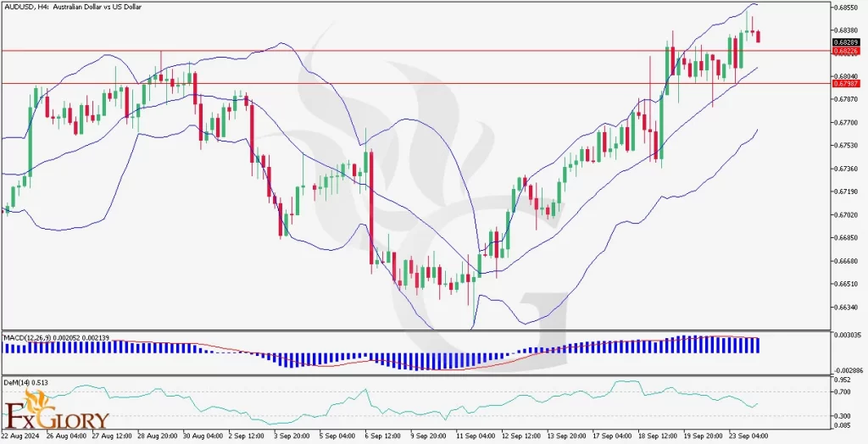The width and height of the screenshot is (868, 444).
Task: Click the 11 Sep 04:00 time label
Action: click(475, 436)
